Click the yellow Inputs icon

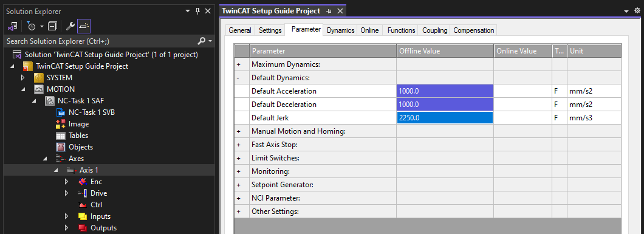(x=83, y=216)
